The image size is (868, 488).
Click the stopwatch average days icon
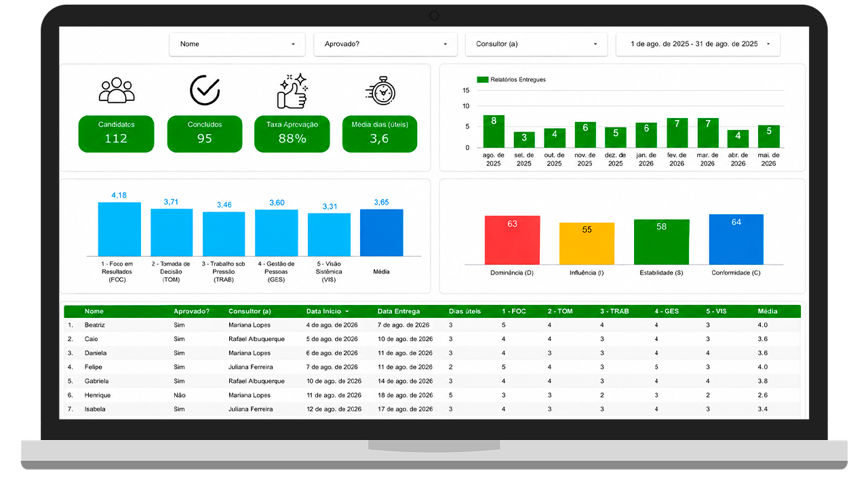tap(380, 91)
